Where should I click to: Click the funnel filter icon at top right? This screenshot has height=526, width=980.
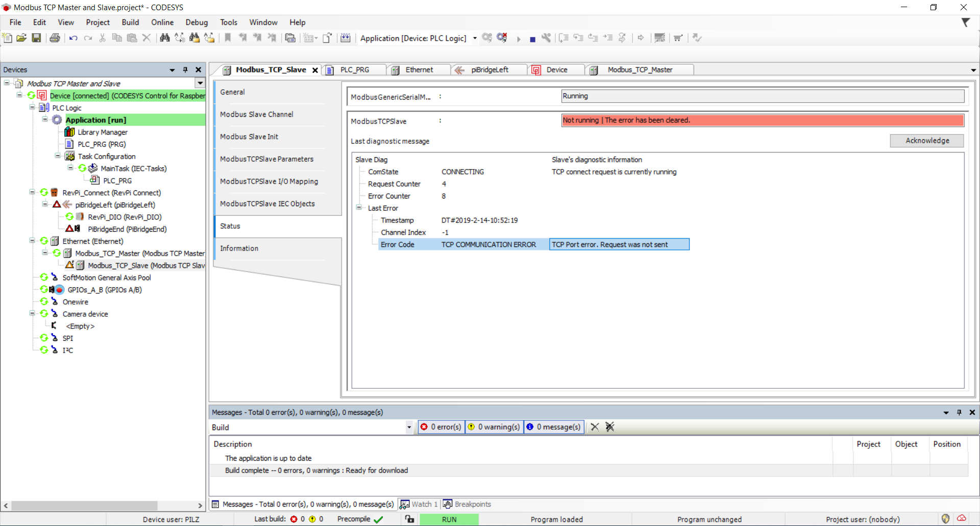click(966, 22)
